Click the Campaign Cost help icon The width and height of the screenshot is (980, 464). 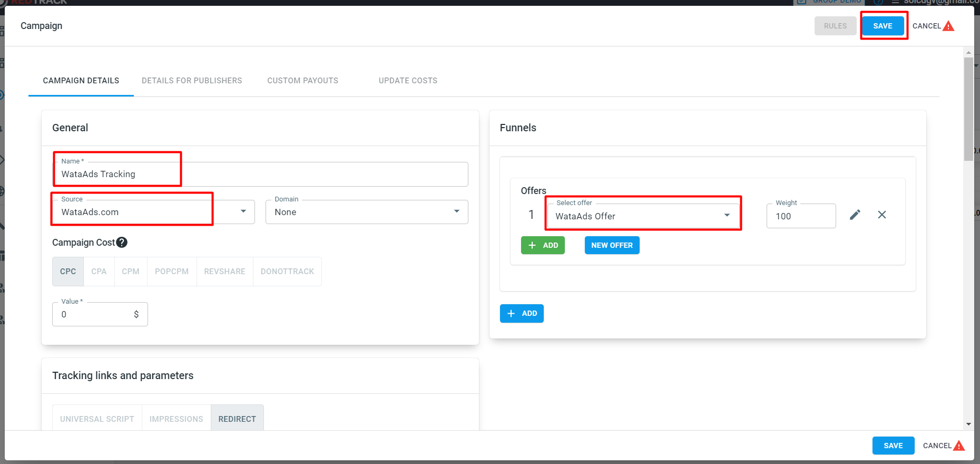coord(122,243)
